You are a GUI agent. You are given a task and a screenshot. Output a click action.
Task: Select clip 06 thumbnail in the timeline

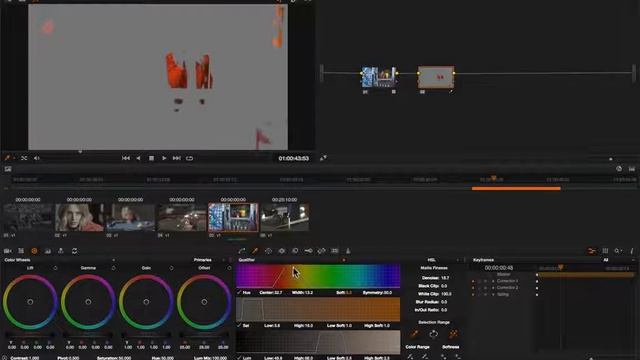point(285,218)
